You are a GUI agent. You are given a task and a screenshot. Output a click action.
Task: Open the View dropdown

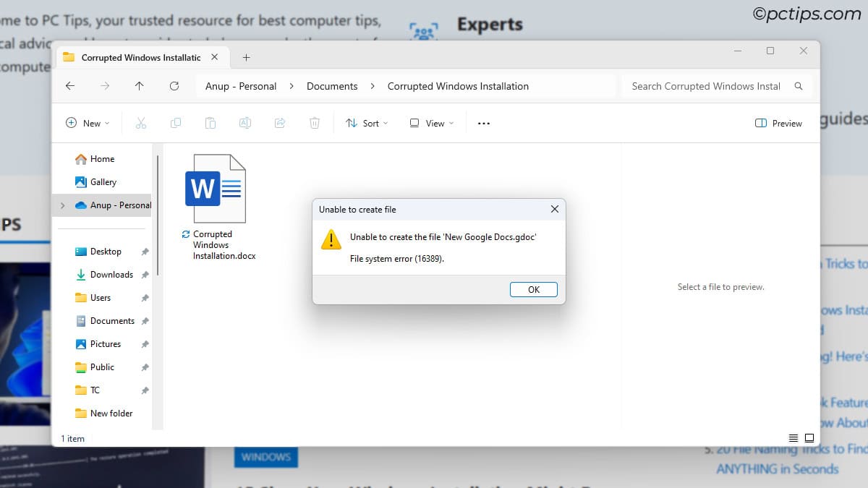point(430,123)
